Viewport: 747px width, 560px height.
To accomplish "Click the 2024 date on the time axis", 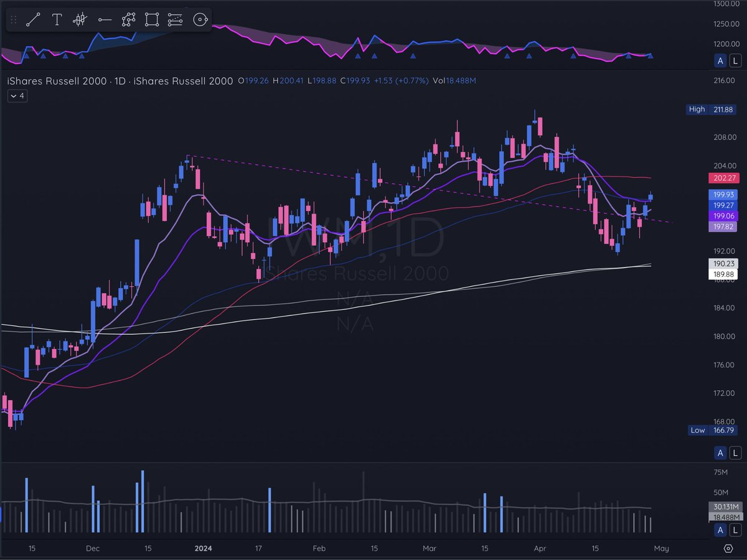I will [204, 548].
